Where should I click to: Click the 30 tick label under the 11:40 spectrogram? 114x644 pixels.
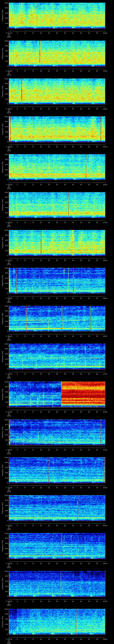click(x=57, y=374)
